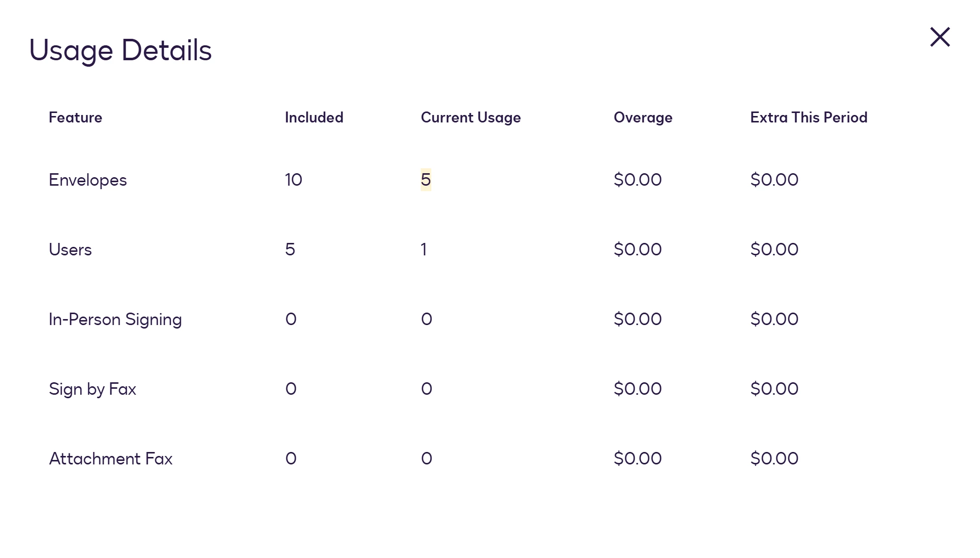
Task: Click the Overage column header
Action: (643, 117)
